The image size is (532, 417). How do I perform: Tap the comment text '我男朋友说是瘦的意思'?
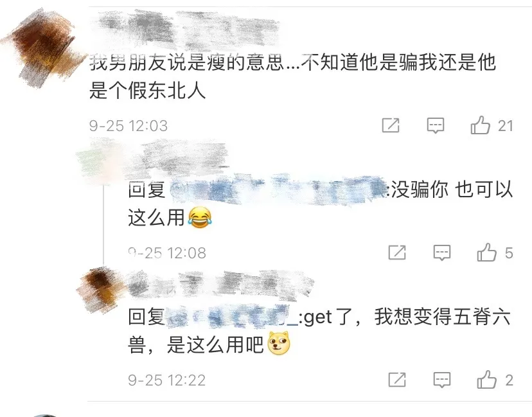(186, 62)
